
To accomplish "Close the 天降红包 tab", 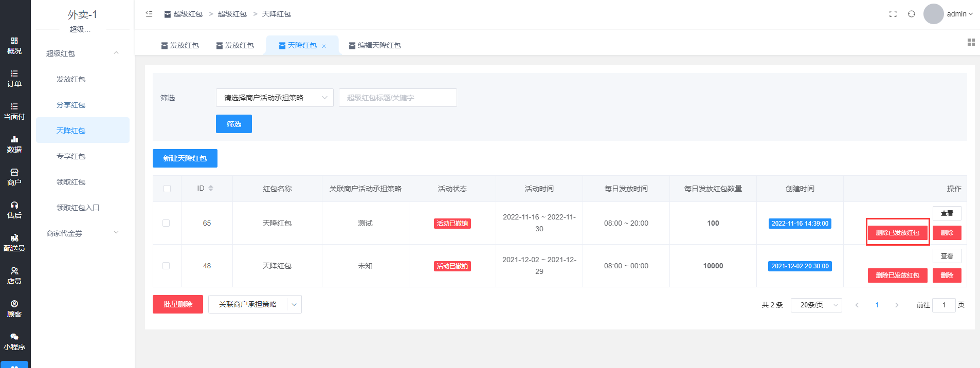I will 324,46.
